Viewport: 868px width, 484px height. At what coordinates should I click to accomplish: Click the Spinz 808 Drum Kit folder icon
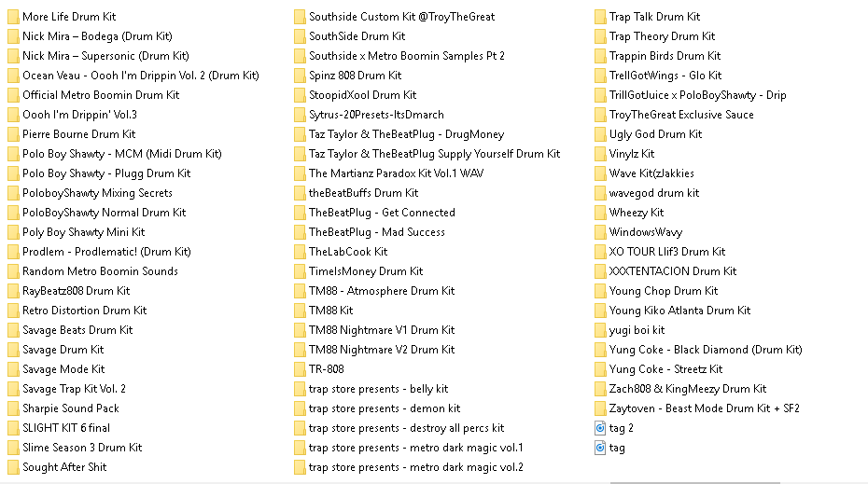300,76
